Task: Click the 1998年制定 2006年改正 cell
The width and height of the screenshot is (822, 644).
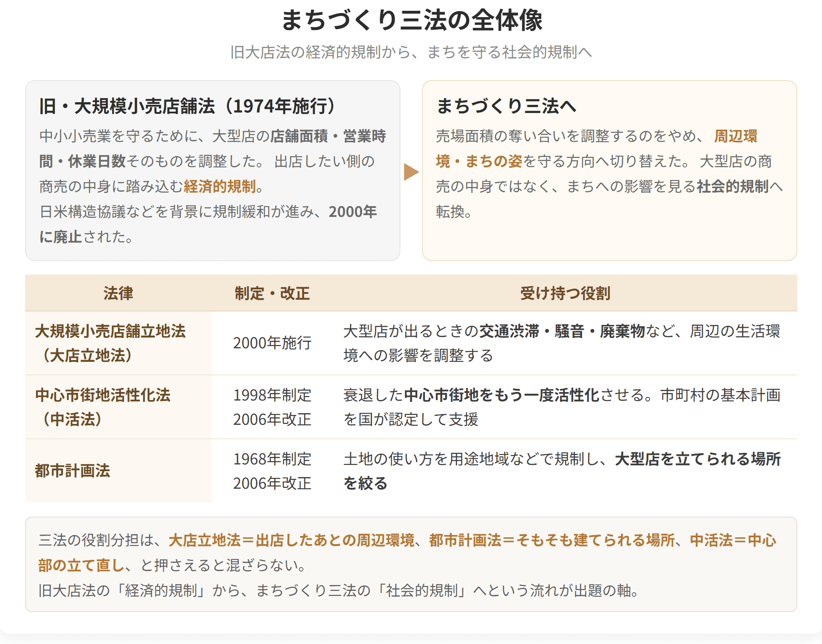Action: [272, 407]
